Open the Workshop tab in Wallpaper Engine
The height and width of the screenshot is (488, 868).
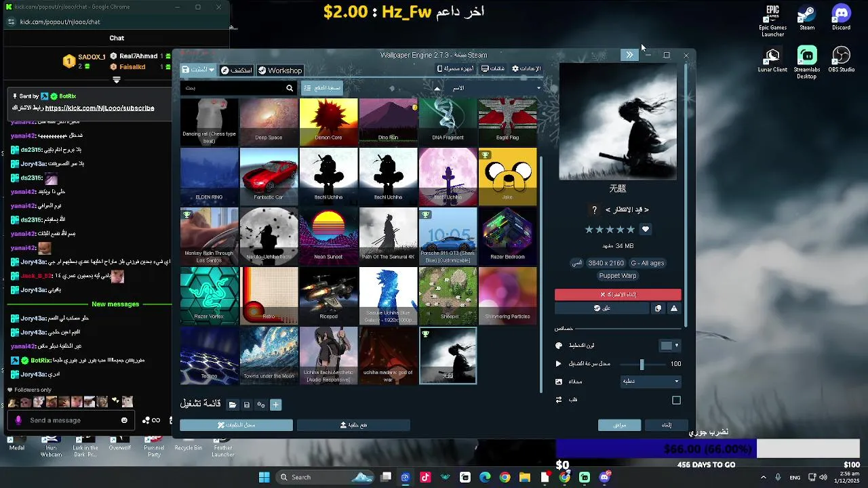279,70
